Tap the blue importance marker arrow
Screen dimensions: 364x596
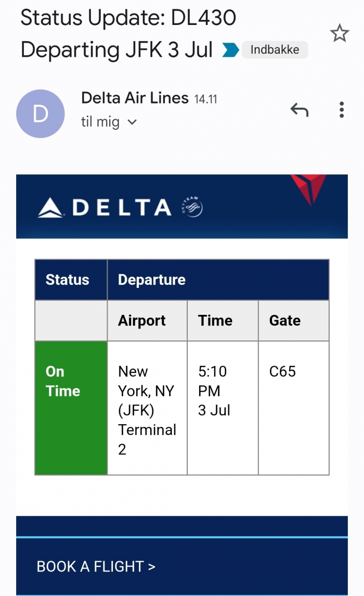230,50
